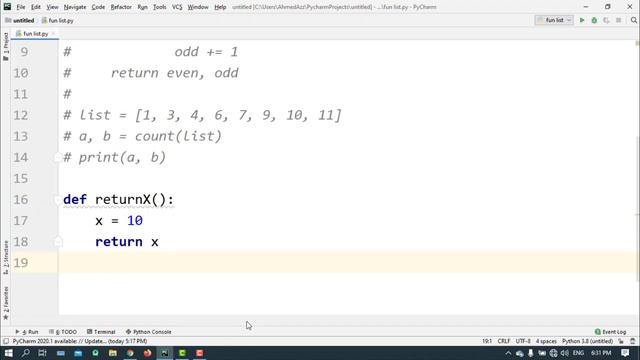Image resolution: width=640 pixels, height=360 pixels.
Task: Change the CRLF line separator setting
Action: (504, 341)
